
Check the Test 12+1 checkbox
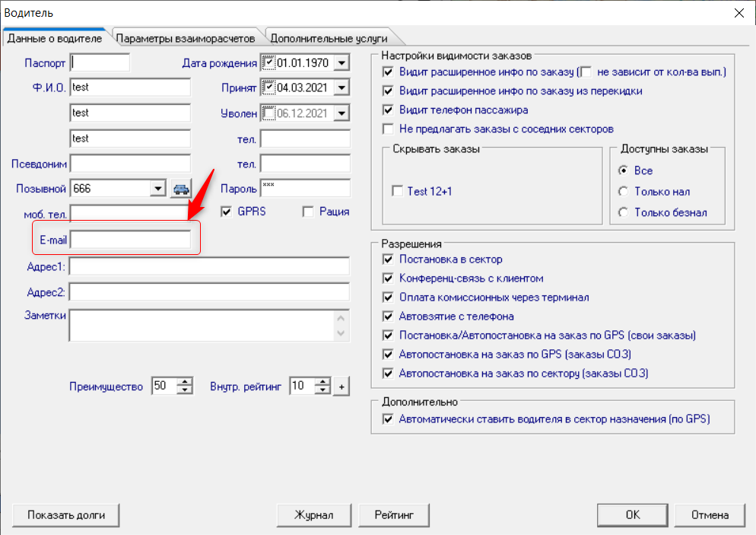(x=397, y=191)
